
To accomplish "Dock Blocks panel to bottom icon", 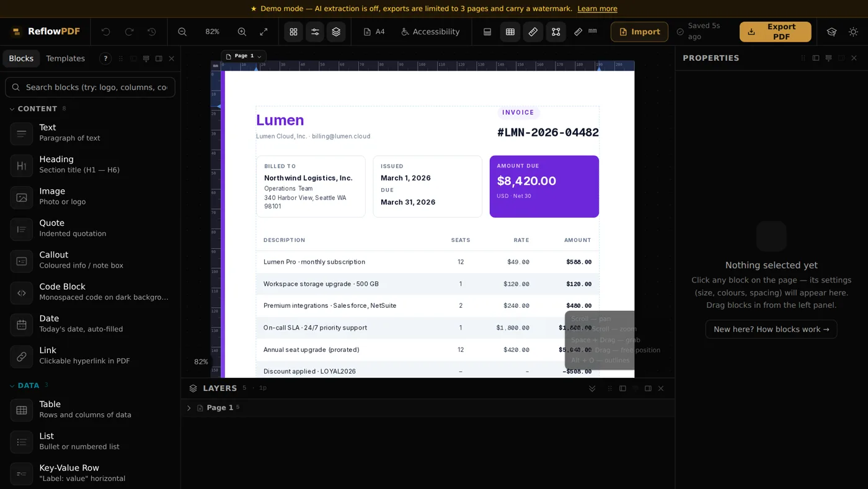I will (146, 58).
